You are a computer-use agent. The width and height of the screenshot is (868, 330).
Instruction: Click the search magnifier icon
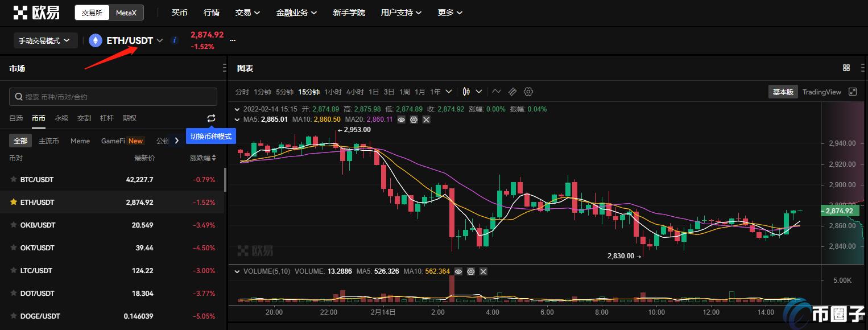click(19, 97)
